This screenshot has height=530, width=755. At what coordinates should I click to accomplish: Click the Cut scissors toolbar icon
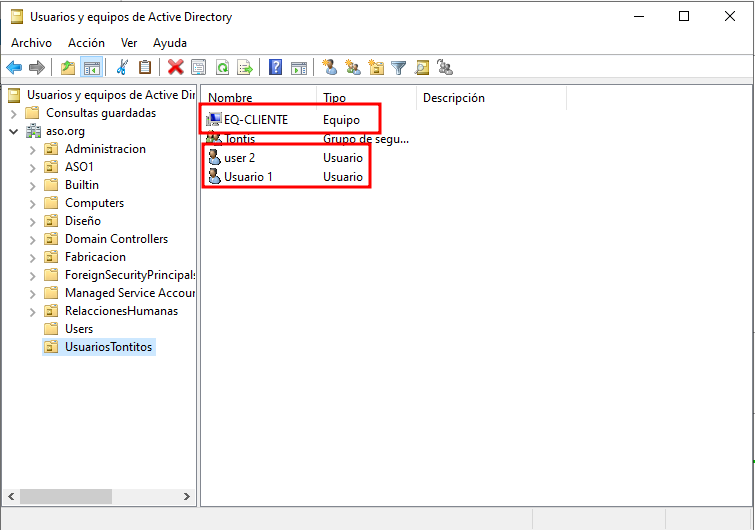pyautogui.click(x=122, y=67)
